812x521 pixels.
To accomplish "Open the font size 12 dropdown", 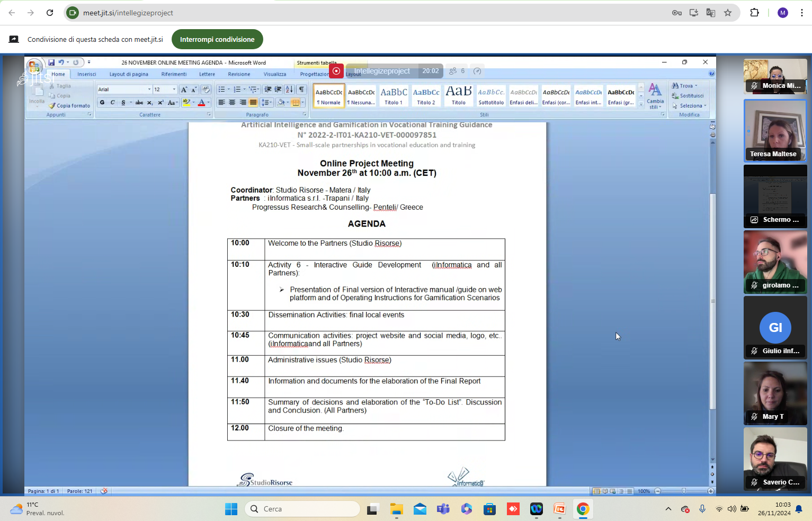I will tap(174, 89).
